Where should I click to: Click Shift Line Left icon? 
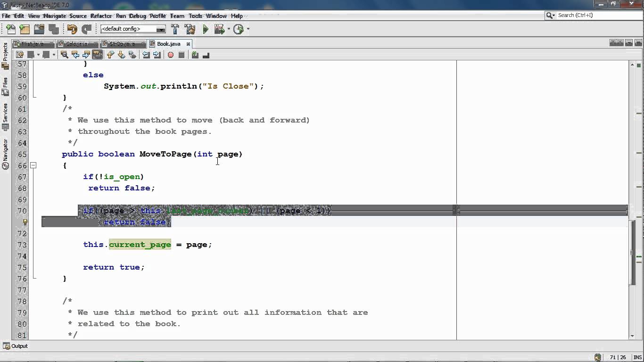coord(146,55)
